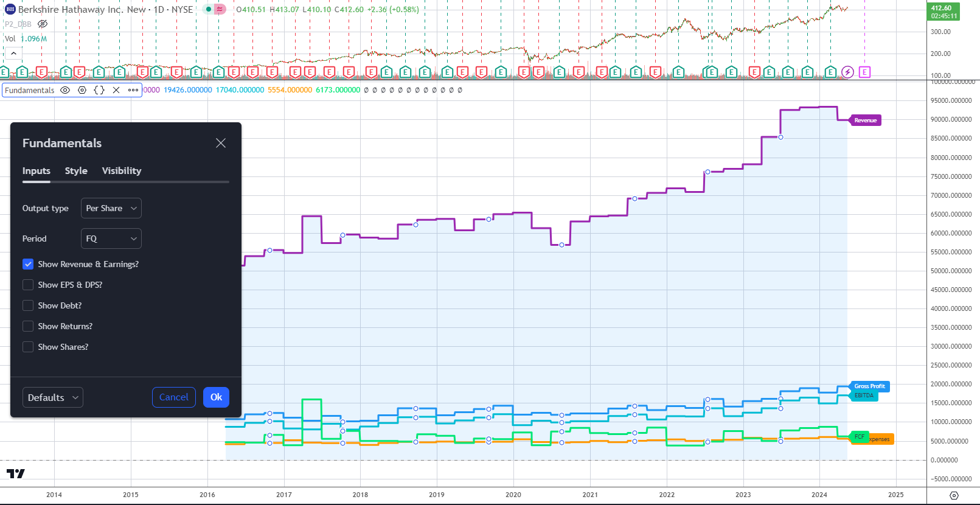Screen dimensions: 980x505
Task: Click the 2017 time axis label
Action: [x=284, y=495]
